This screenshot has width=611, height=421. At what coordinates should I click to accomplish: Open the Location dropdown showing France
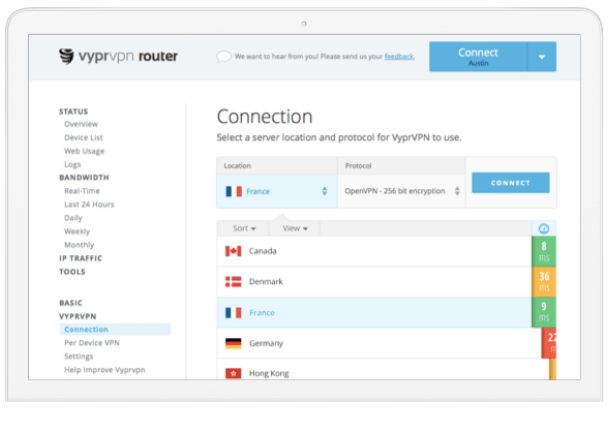click(x=277, y=191)
